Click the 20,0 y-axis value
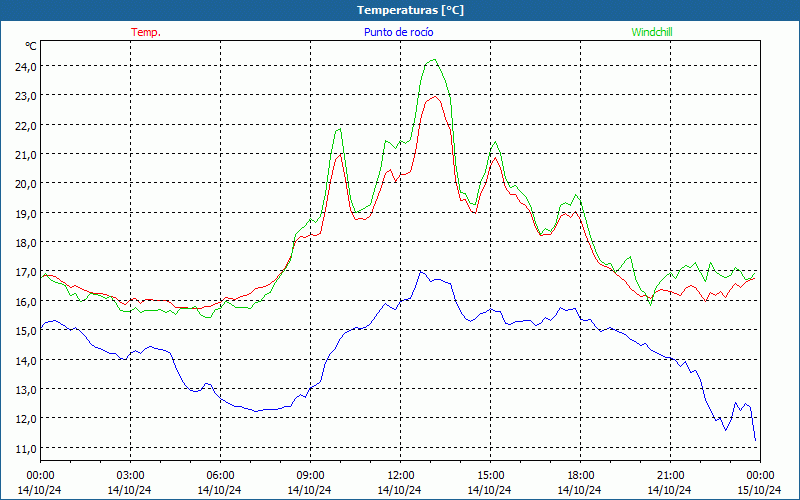Screen dimensions: 800x500 (24, 184)
